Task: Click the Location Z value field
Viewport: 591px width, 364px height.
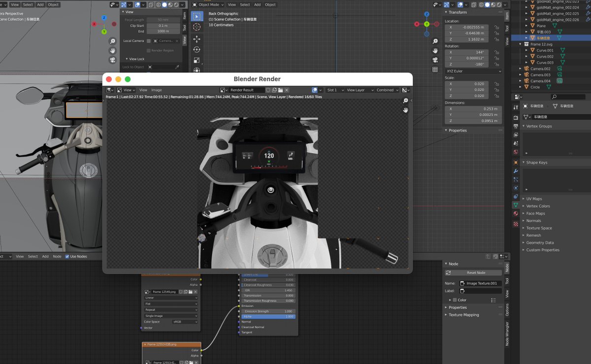Action: click(x=466, y=39)
